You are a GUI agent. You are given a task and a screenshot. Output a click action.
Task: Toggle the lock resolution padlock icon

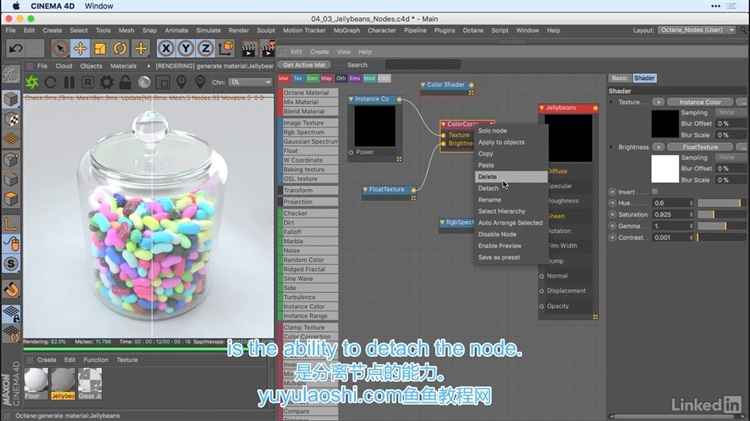[125, 82]
